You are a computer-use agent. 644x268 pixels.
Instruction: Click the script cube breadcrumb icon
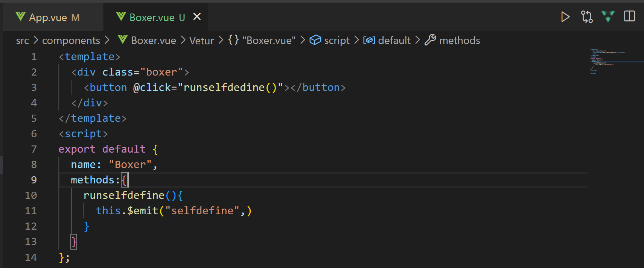pyautogui.click(x=315, y=40)
